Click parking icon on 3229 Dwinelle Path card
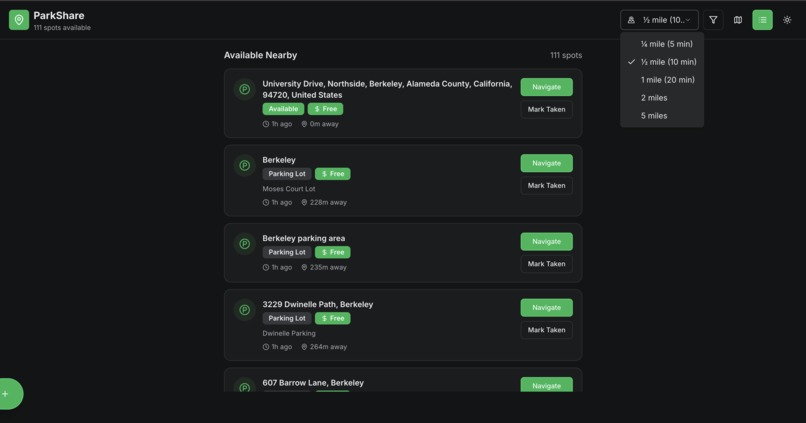This screenshot has height=423, width=806. [245, 310]
